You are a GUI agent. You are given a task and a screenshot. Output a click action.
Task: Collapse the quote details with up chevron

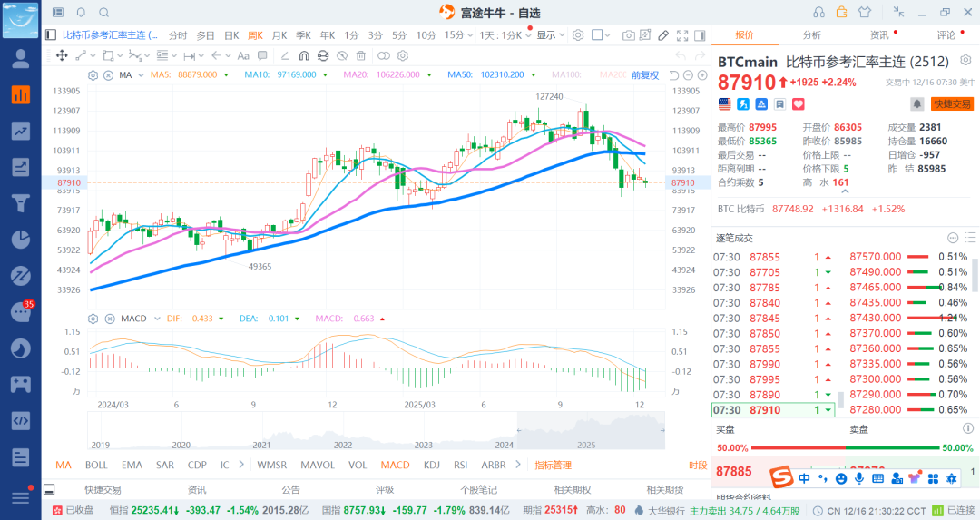click(845, 191)
